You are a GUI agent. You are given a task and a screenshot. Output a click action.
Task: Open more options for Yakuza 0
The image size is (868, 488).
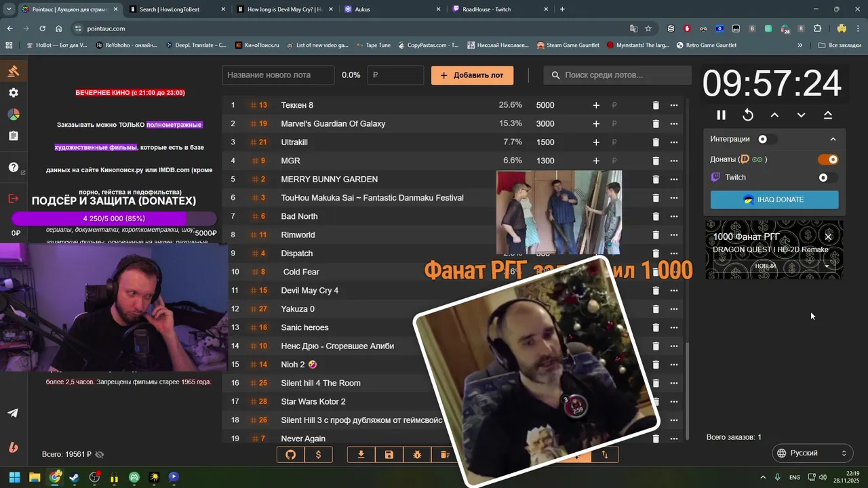(673, 309)
